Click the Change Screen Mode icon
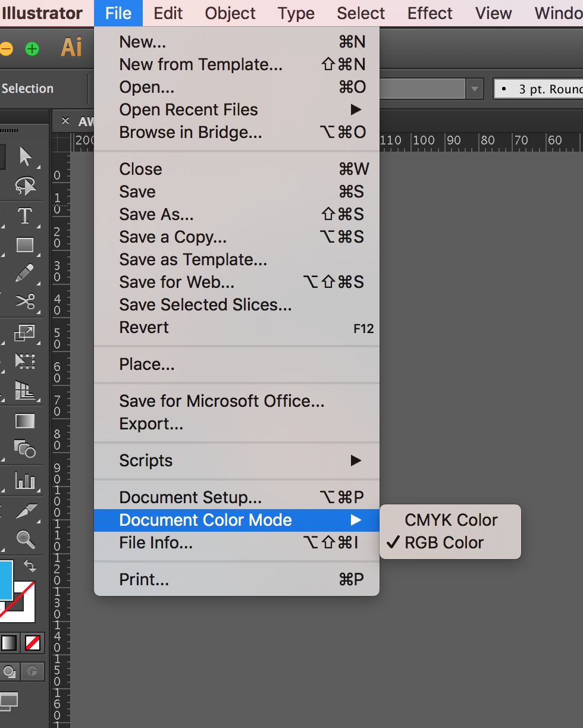The height and width of the screenshot is (728, 583). pos(9,702)
